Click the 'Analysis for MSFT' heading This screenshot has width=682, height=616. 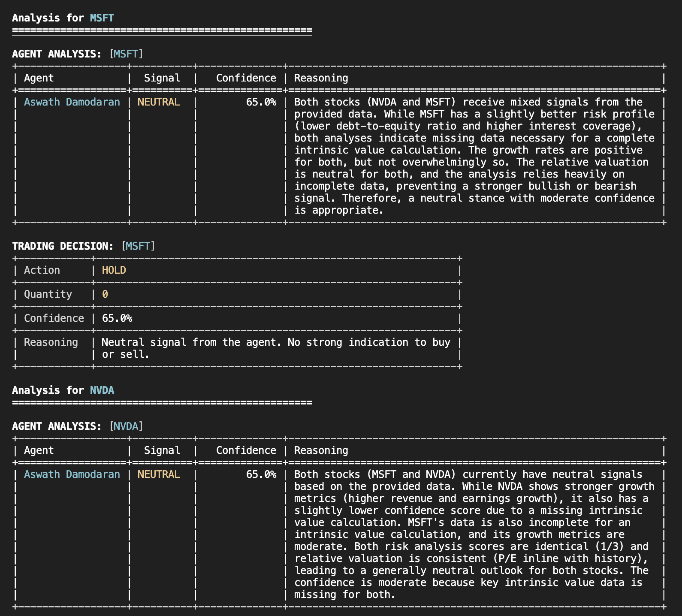coord(63,18)
